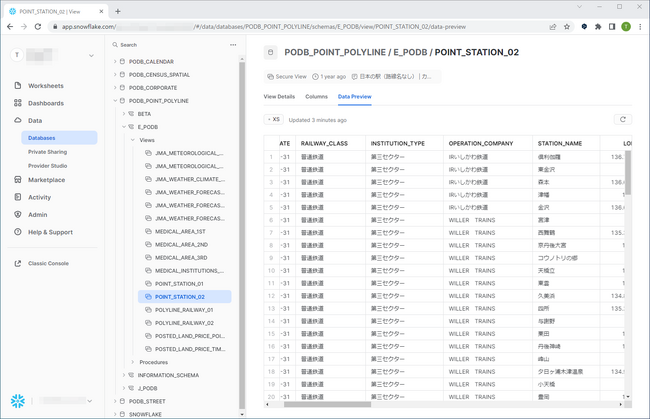Expand the Procedures folder
Screen dimensions: 650x419
coord(133,362)
